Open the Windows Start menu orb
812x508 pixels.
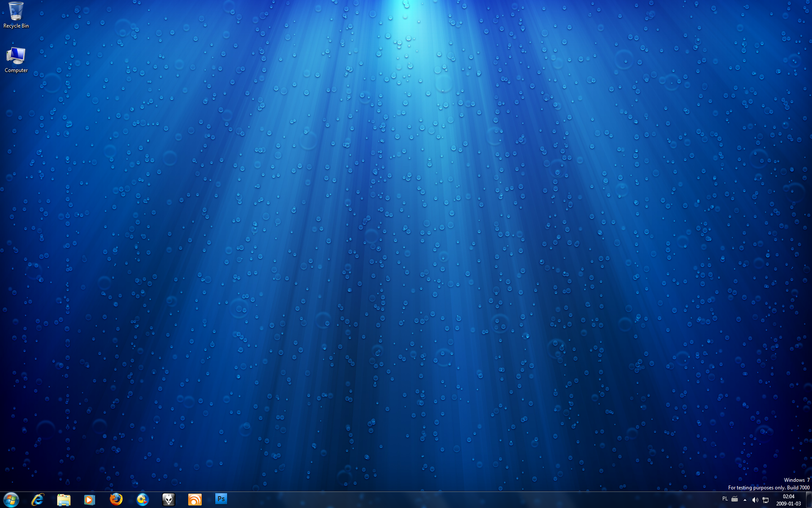click(x=11, y=500)
